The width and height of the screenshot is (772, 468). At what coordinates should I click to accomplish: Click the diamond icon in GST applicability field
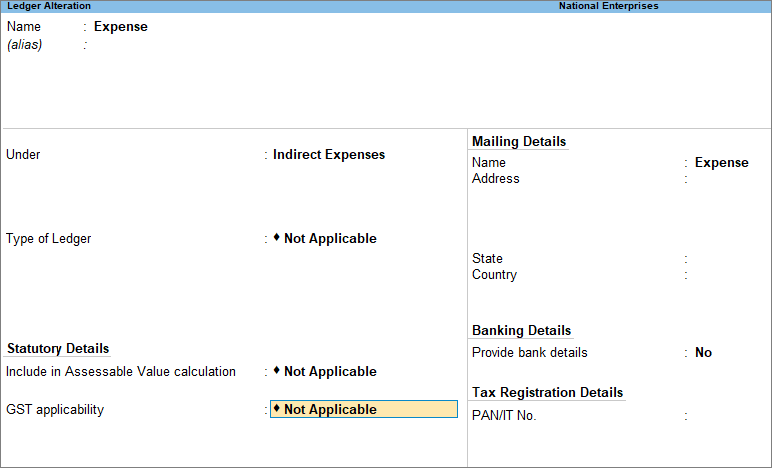point(277,409)
